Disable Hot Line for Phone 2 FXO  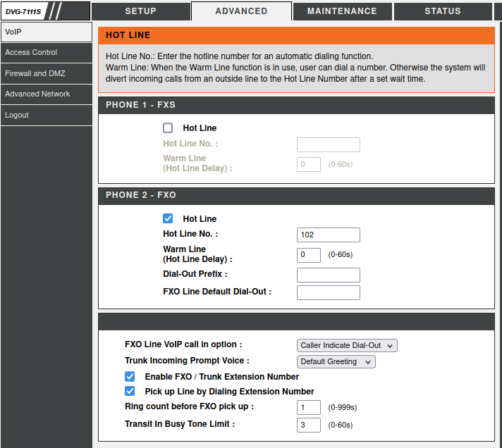tap(168, 218)
